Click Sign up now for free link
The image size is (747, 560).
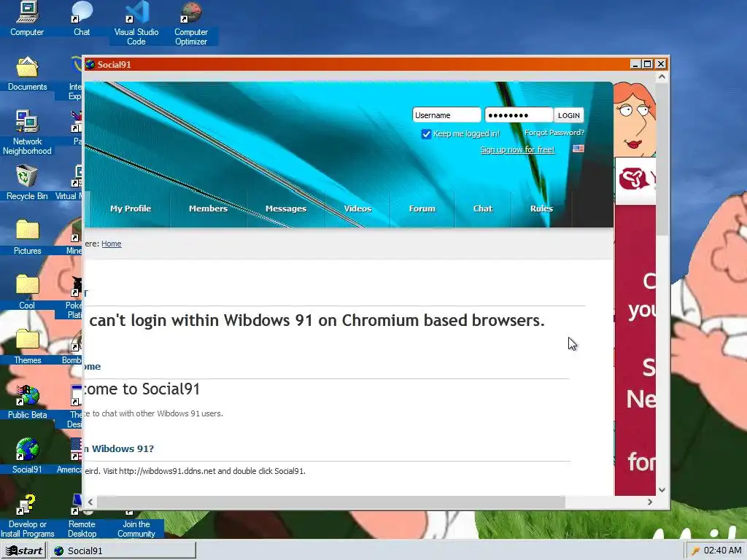(517, 149)
